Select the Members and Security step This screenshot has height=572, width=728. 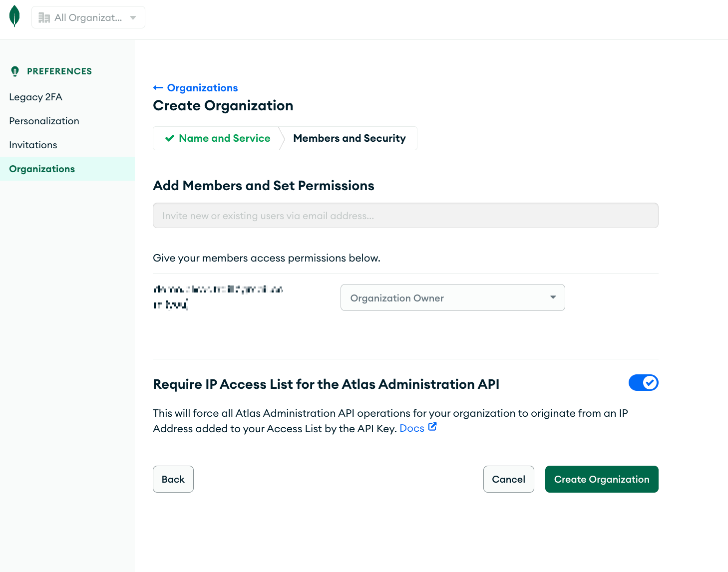coord(350,138)
